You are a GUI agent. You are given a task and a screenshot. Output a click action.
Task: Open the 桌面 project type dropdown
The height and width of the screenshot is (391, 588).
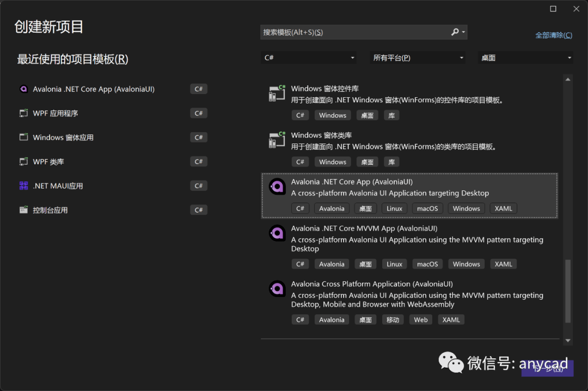click(x=524, y=57)
